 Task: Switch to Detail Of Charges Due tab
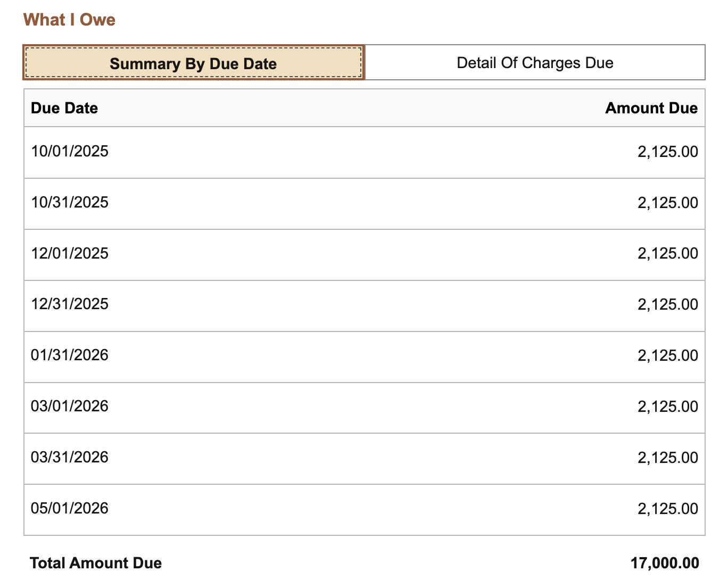tap(535, 63)
